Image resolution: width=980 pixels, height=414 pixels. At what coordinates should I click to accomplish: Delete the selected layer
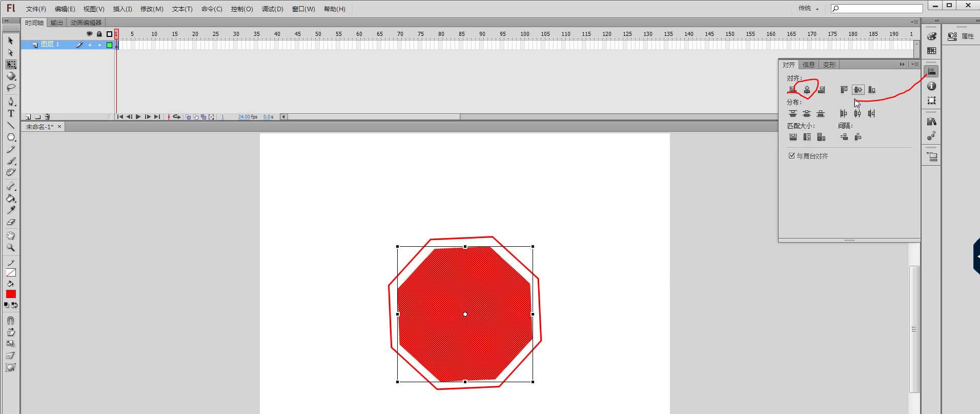[x=47, y=117]
